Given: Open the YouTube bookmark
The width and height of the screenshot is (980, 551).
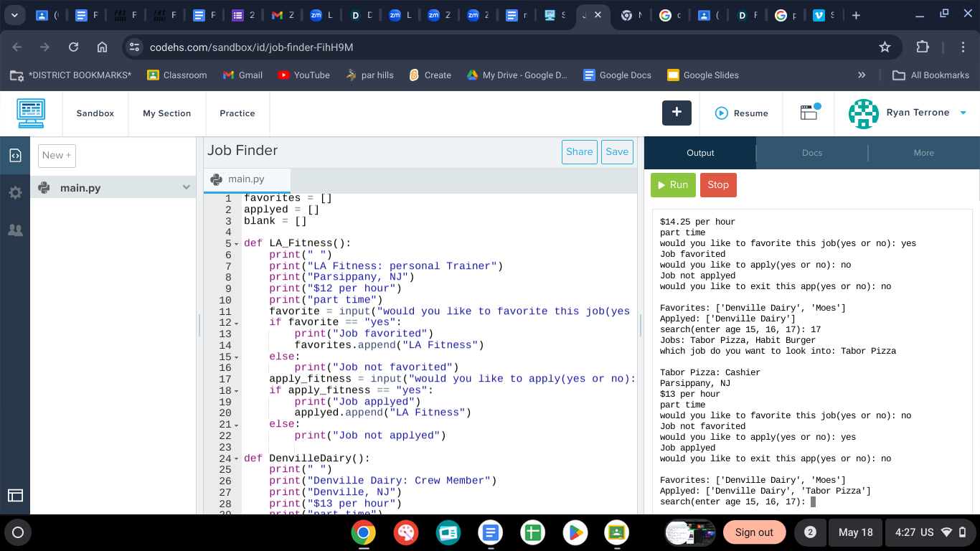Looking at the screenshot, I should [x=303, y=75].
